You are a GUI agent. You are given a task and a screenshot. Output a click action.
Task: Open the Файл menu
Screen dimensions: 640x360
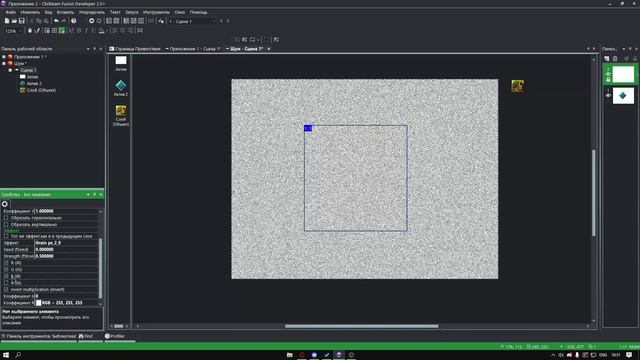click(x=11, y=12)
